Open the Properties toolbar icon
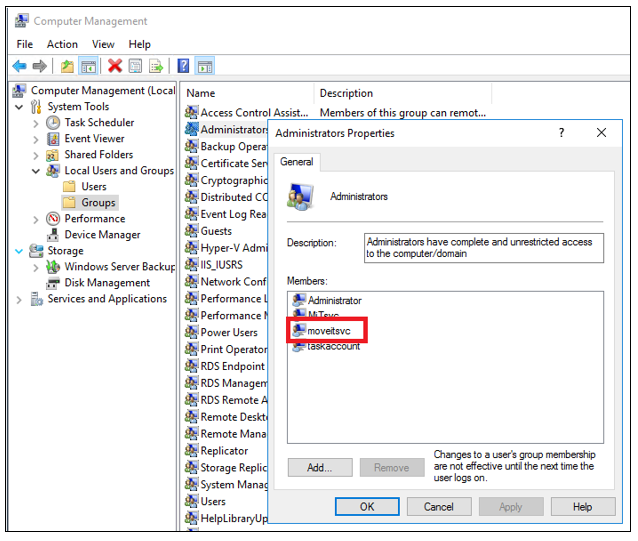This screenshot has height=541, width=638. pyautogui.click(x=135, y=66)
